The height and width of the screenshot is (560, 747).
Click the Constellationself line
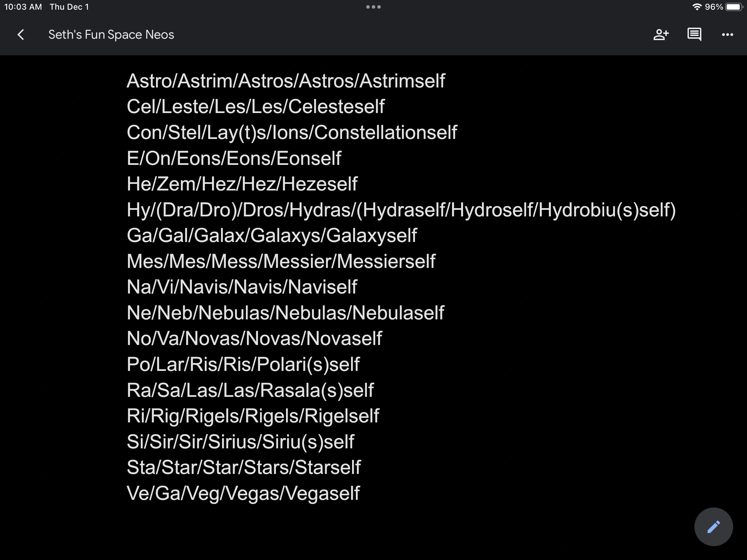click(x=292, y=132)
